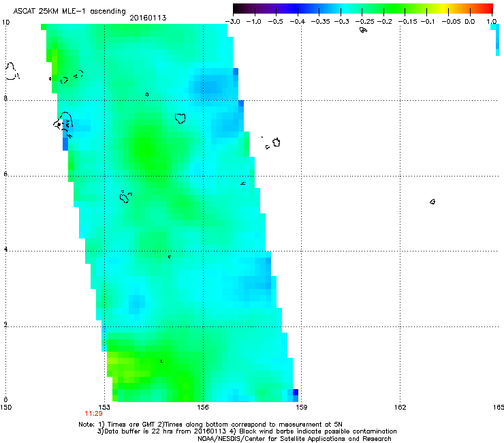The width and height of the screenshot is (504, 443).
Task: Click colorbar label -0.4
Action: pos(298,22)
